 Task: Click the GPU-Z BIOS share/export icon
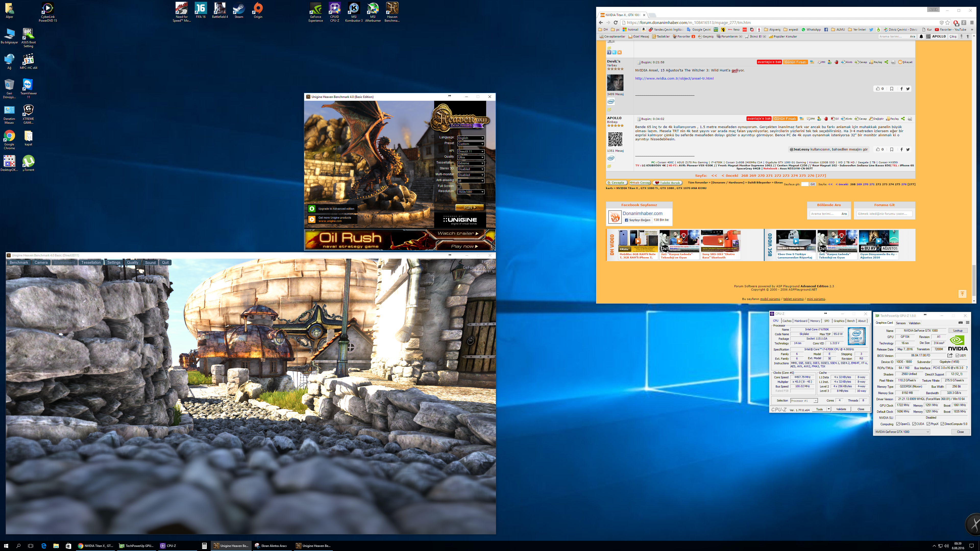[x=950, y=355]
